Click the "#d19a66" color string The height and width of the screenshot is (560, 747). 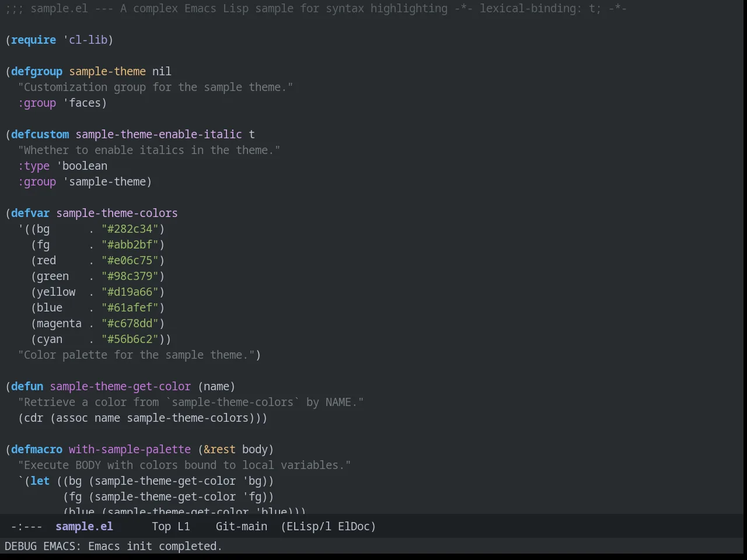[x=130, y=292]
